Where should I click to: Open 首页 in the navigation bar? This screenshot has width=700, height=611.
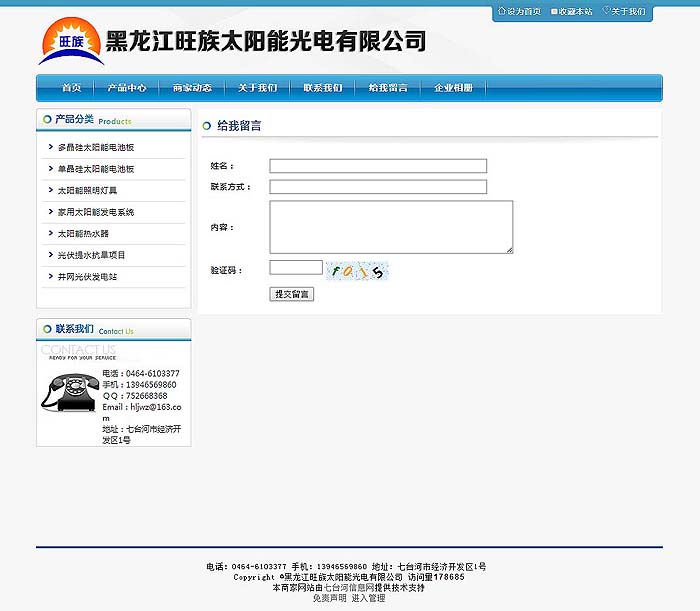point(71,88)
